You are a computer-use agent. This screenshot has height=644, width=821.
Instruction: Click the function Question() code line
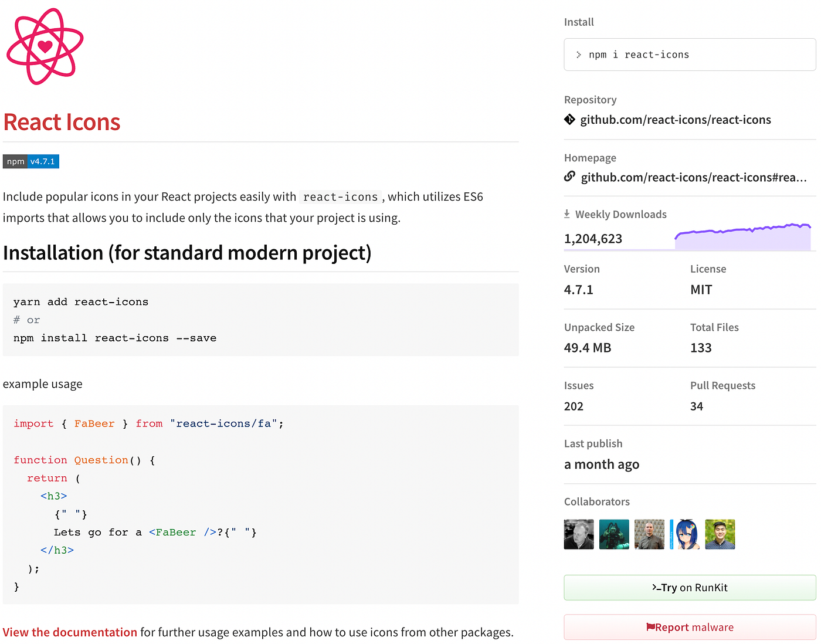tap(84, 460)
